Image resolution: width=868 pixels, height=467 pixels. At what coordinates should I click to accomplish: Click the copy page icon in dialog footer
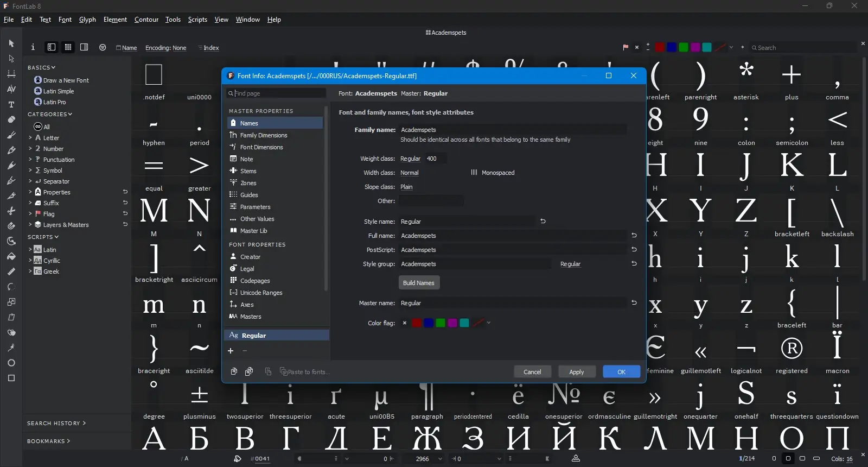pyautogui.click(x=234, y=371)
